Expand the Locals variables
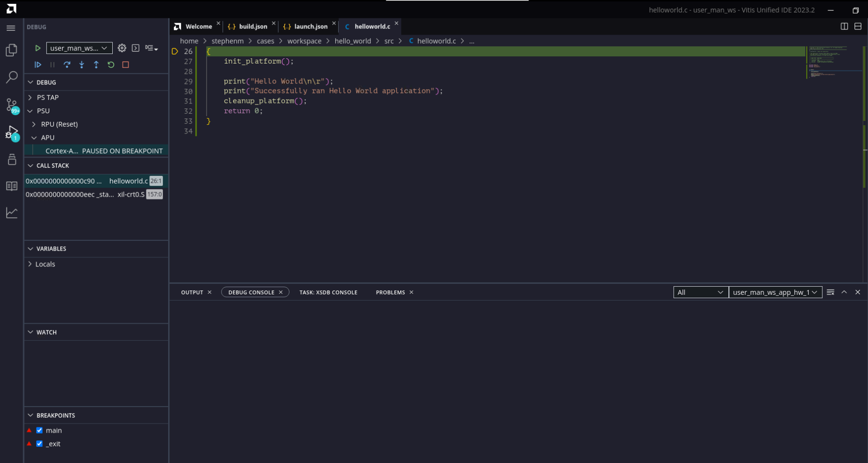The width and height of the screenshot is (868, 463). [30, 264]
